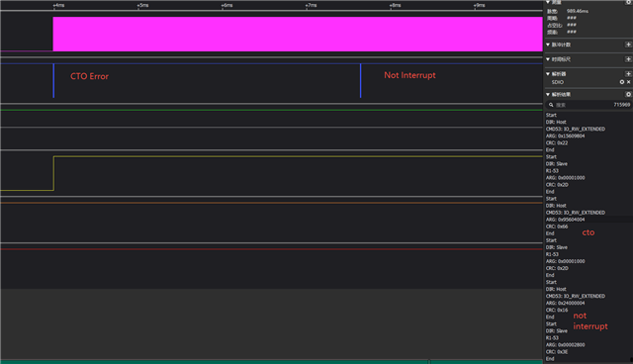The image size is (633, 364).
Task: Collapse the decode results section
Action: (548, 94)
